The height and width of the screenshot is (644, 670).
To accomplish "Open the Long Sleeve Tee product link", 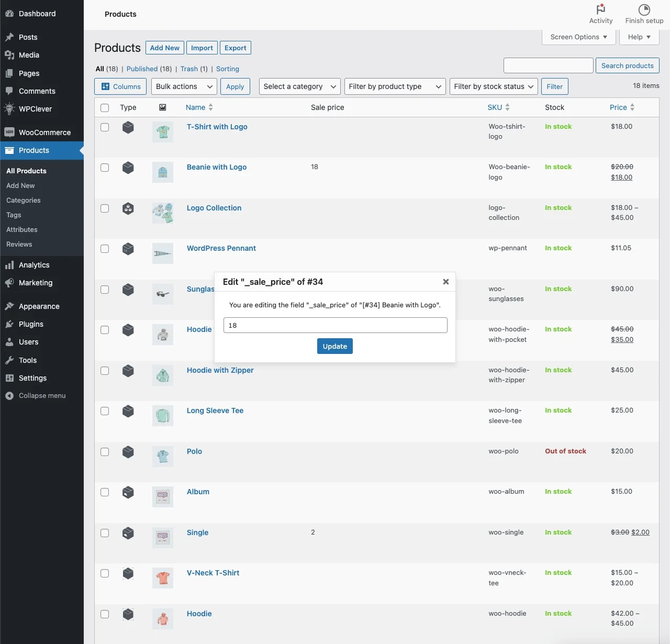I will 215,410.
